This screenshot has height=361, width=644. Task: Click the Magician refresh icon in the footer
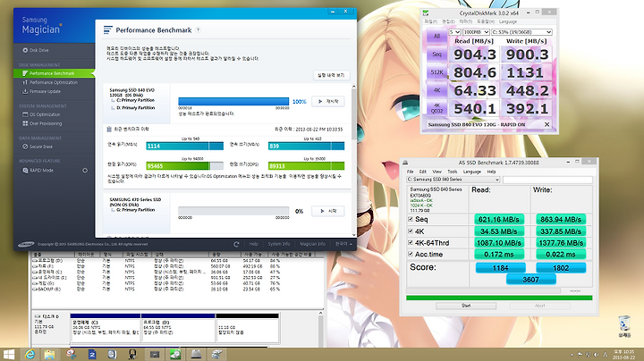(x=236, y=244)
